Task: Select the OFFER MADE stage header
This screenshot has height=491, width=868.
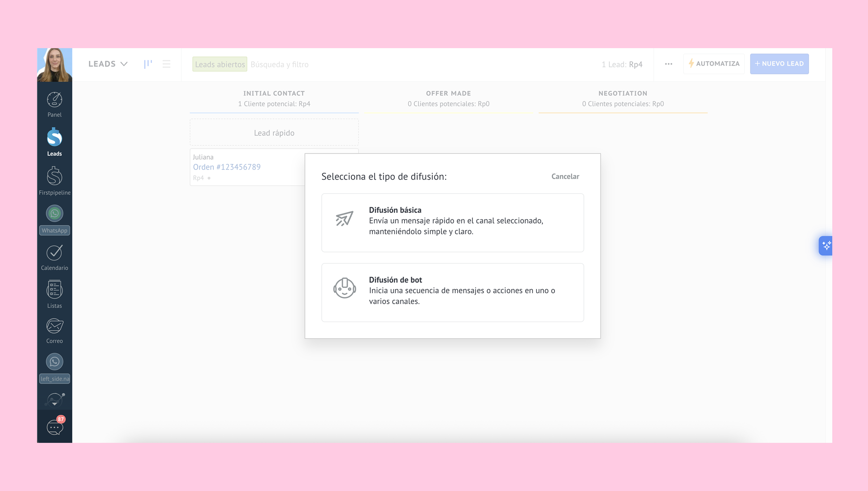Action: tap(448, 93)
